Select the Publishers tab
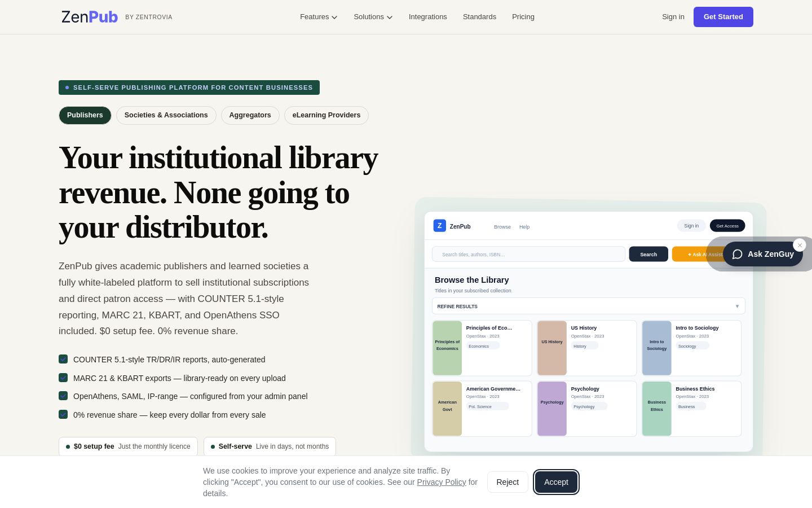Screen dimensions: 812x508 (x=85, y=115)
